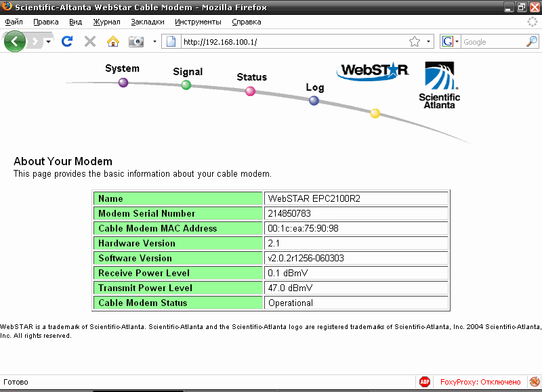Click the Cable Modem Status value Operational
This screenshot has height=392, width=542.
tap(291, 303)
